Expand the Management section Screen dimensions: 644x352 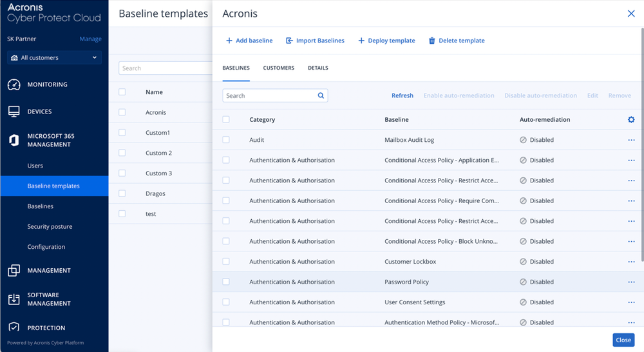(54, 270)
